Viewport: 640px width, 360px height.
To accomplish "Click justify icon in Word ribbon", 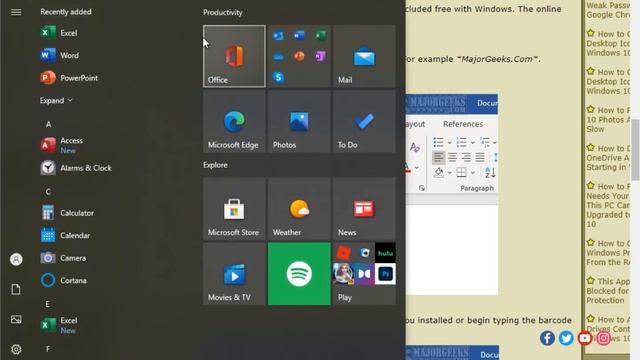I will coord(480,157).
